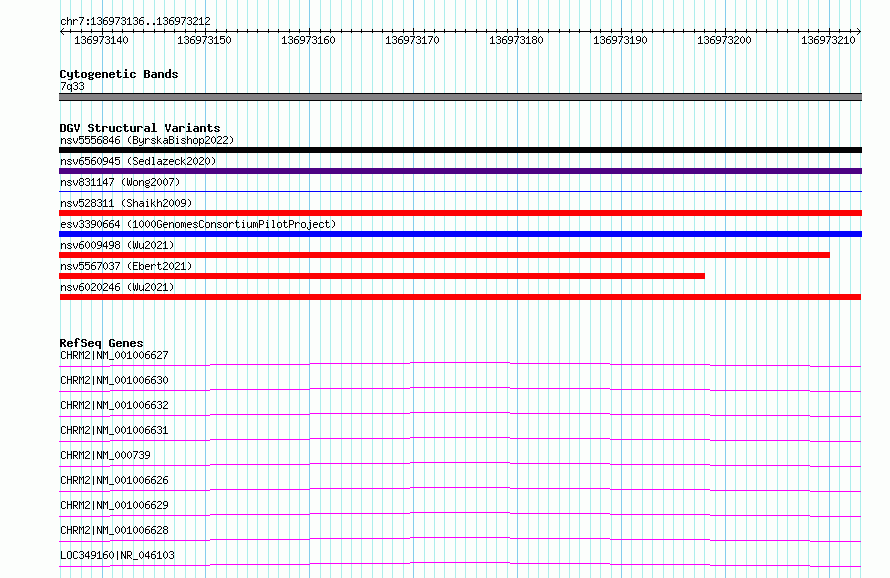Click the chr7:136973136..136973212 coordinate label
The image size is (890, 578).
click(135, 21)
